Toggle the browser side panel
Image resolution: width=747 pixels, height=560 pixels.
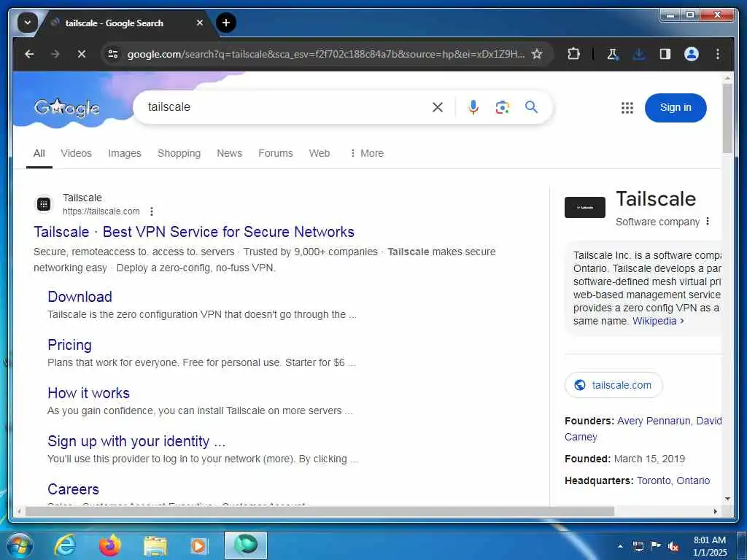(665, 54)
